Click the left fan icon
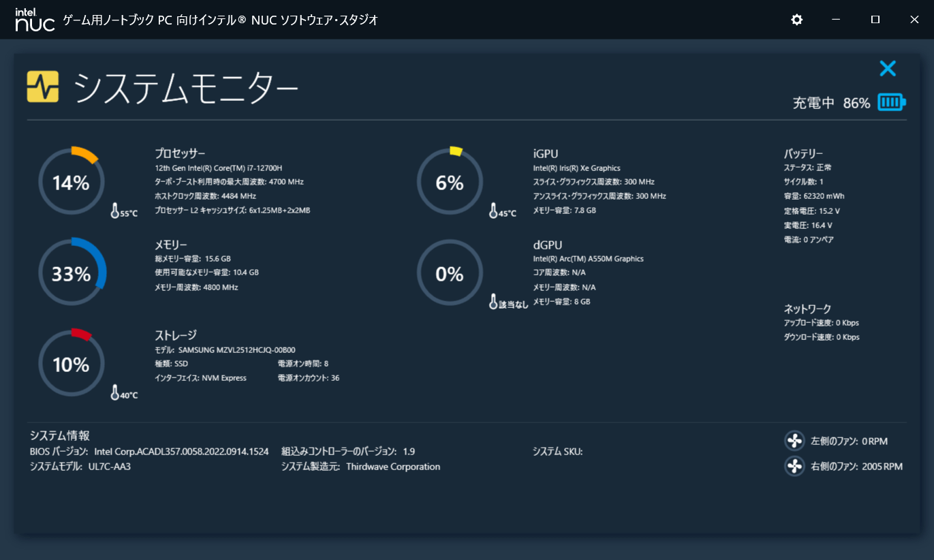This screenshot has width=934, height=560. click(794, 441)
